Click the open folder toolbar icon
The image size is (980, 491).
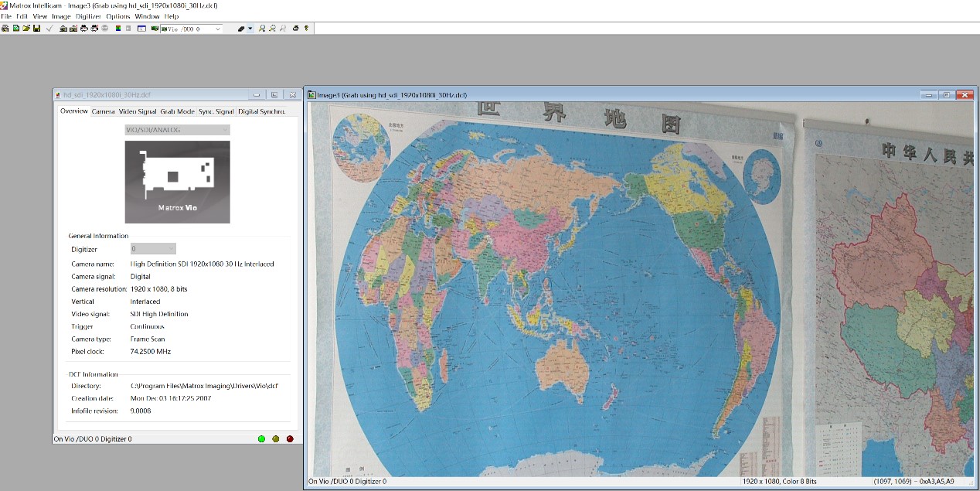[26, 29]
